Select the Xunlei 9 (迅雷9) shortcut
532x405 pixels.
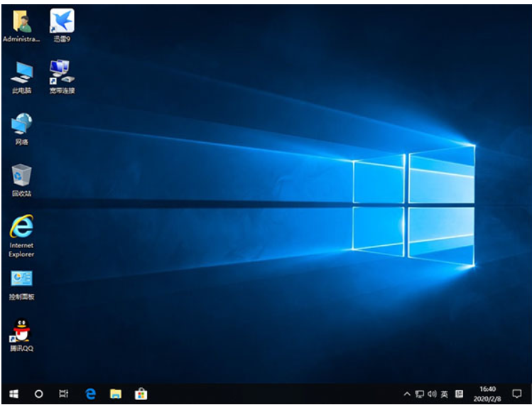tap(62, 22)
